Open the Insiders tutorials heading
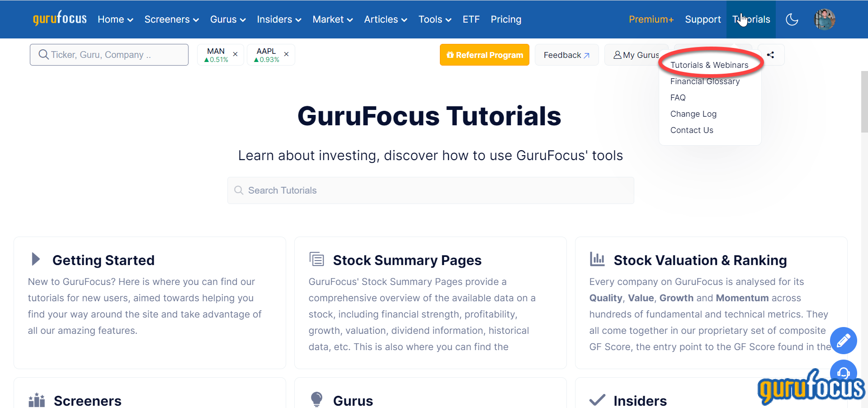Viewport: 868px width, 408px height. point(640,401)
